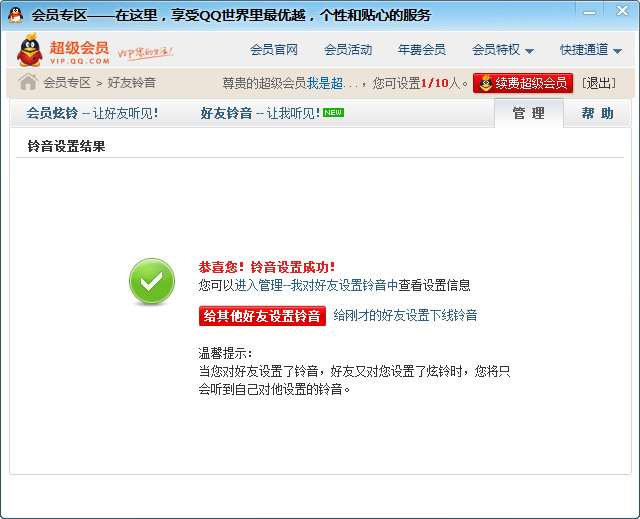The height and width of the screenshot is (519, 640).
Task: Select the 管理 tab
Action: [529, 113]
